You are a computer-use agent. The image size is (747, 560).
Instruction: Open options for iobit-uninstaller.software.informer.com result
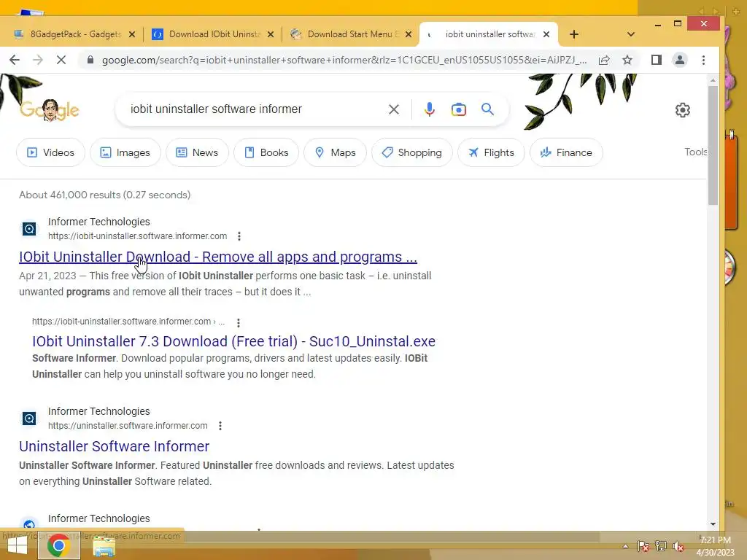point(239,236)
